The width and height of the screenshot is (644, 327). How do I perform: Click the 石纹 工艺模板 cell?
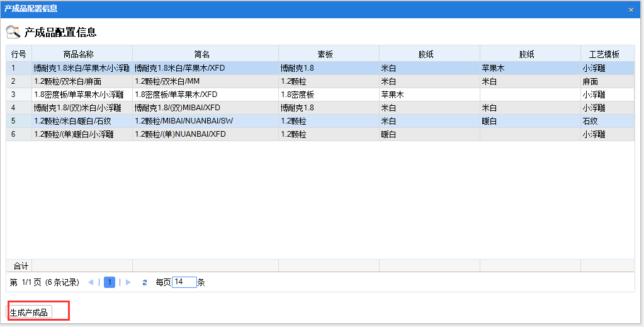(x=607, y=121)
